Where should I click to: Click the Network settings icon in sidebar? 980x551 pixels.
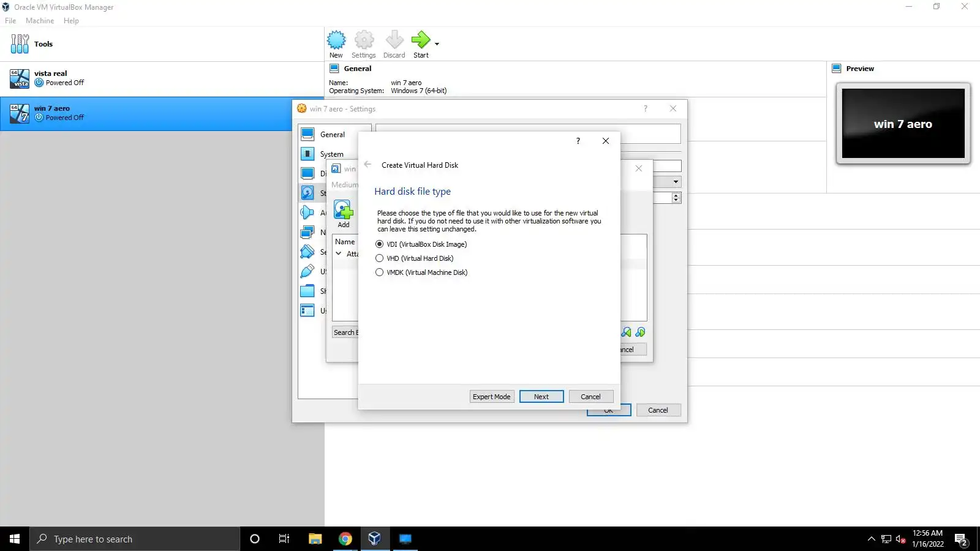[307, 232]
